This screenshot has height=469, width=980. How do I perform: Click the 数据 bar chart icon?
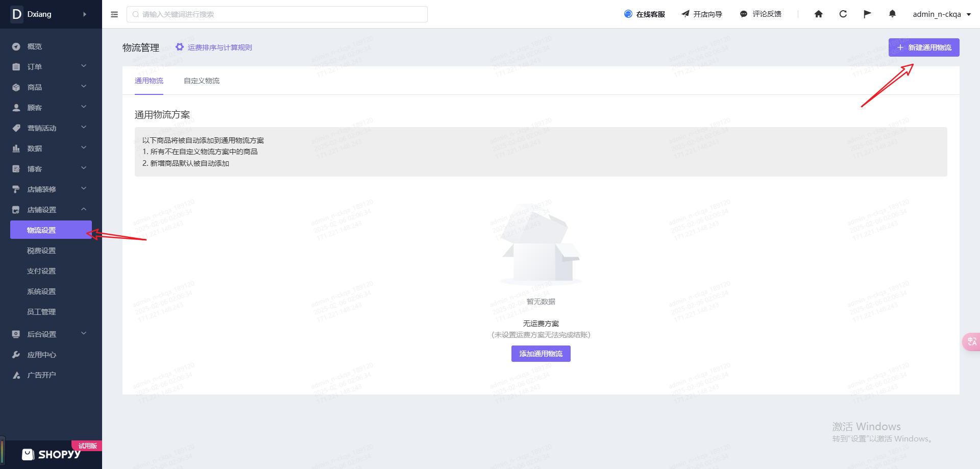pos(16,149)
